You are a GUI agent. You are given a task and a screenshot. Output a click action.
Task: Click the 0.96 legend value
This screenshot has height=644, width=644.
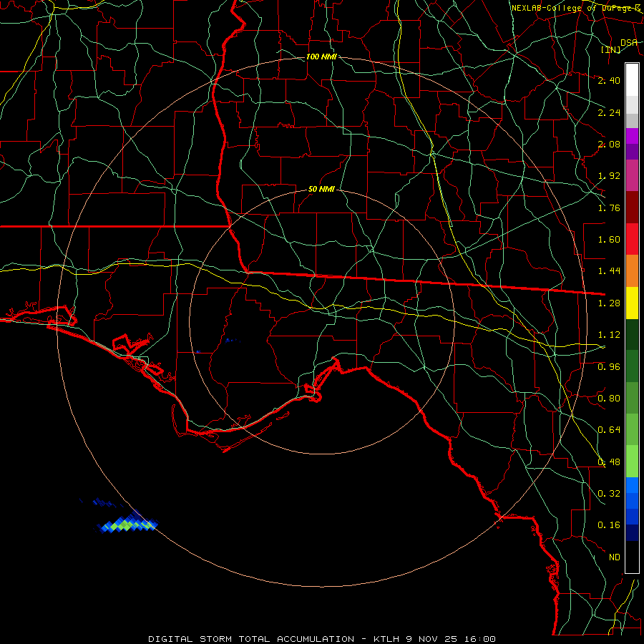point(609,367)
